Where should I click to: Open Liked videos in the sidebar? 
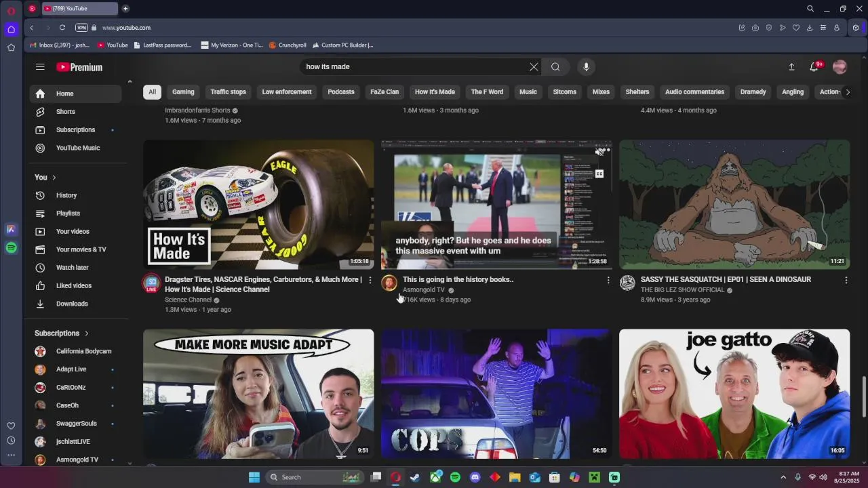pyautogui.click(x=75, y=285)
